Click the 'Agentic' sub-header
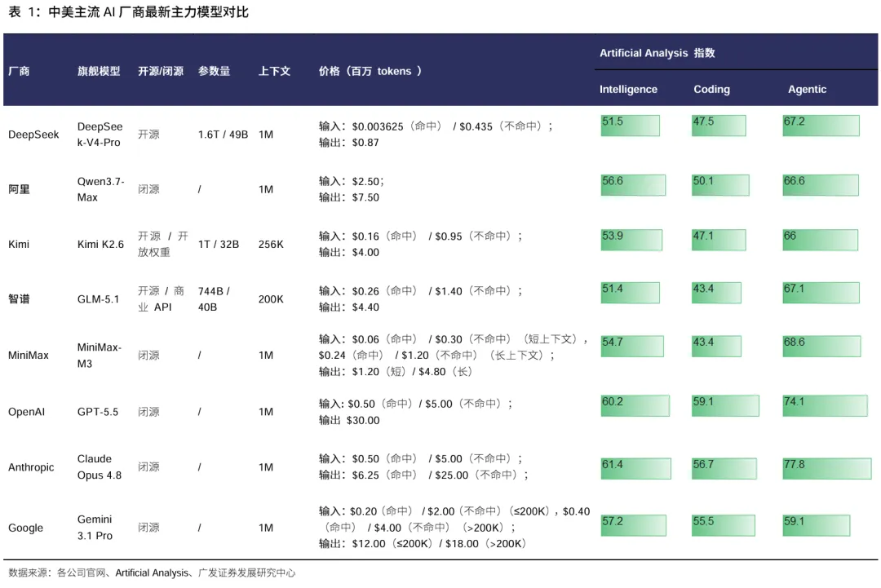Viewport: 881px width, 588px height. [x=807, y=89]
